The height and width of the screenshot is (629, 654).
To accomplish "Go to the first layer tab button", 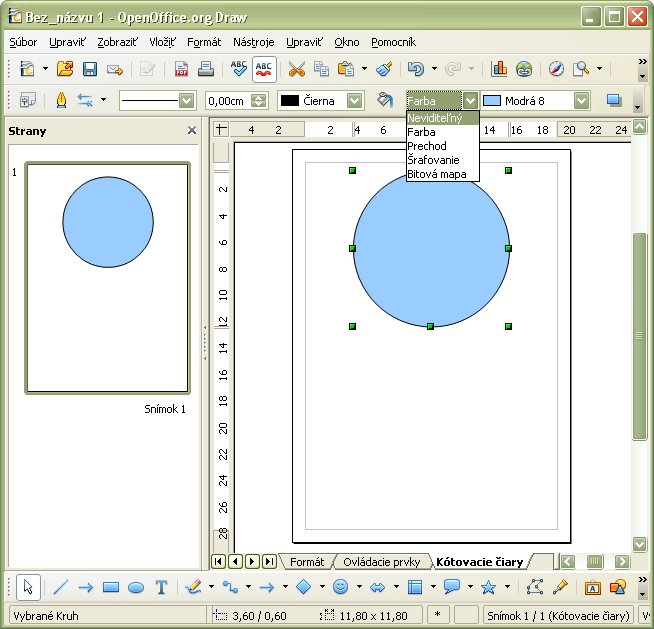I will [218, 561].
